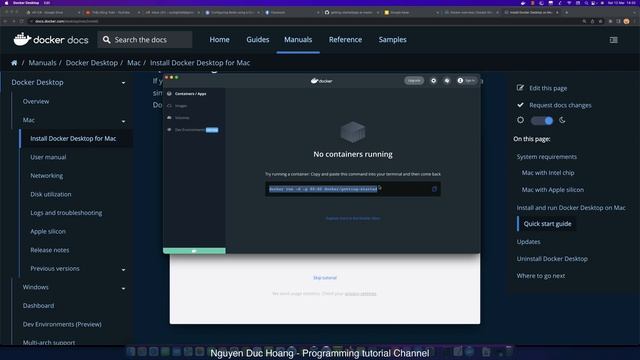Open Dashboard in the sidebar
Viewport: 640px width, 360px height.
coord(38,306)
